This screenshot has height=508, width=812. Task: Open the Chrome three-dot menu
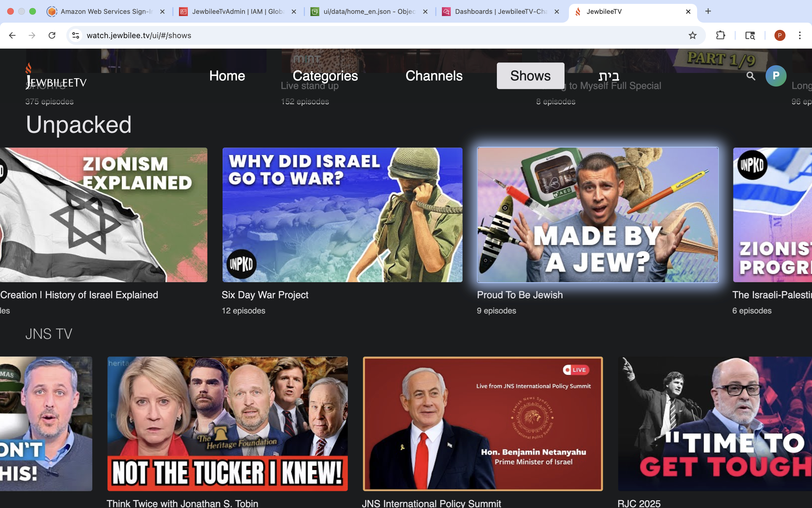(800, 35)
